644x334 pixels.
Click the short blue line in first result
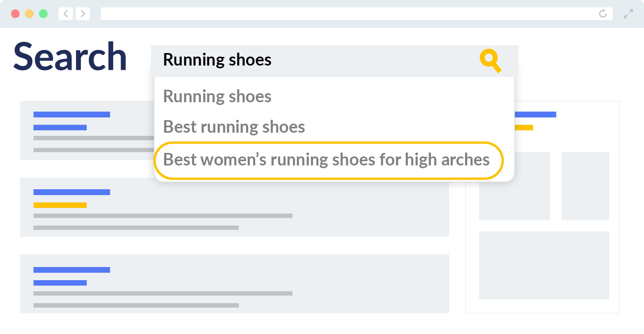click(60, 127)
